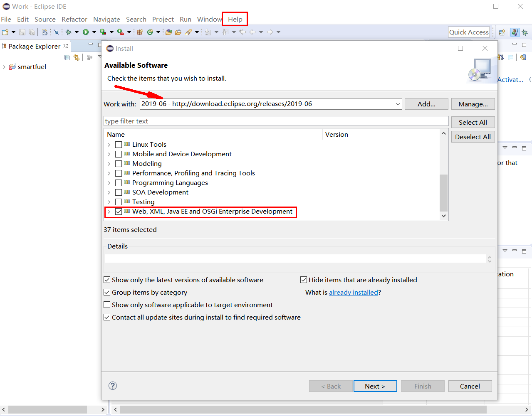Click the Save icon in the toolbar

tap(22, 32)
